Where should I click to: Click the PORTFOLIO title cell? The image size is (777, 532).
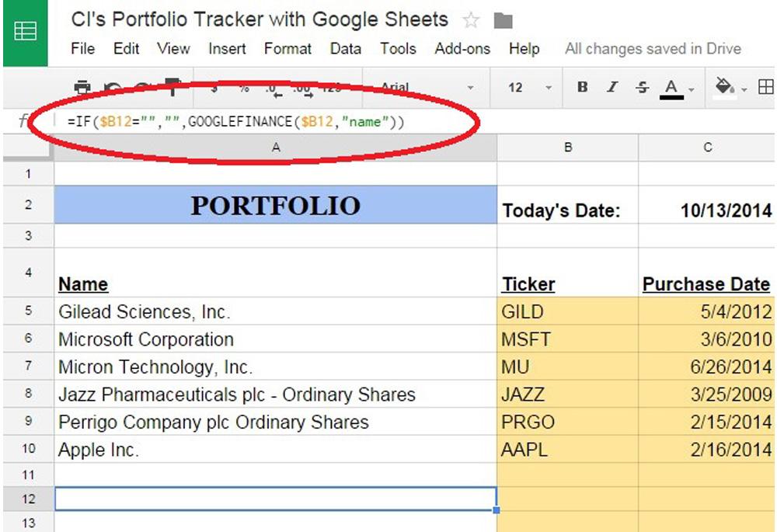coord(276,205)
